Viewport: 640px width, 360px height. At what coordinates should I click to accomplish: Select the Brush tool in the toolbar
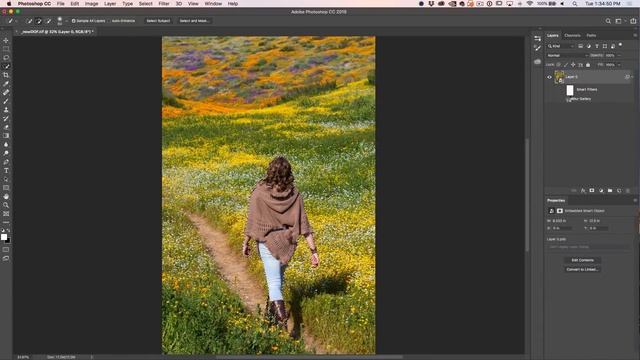[6, 101]
